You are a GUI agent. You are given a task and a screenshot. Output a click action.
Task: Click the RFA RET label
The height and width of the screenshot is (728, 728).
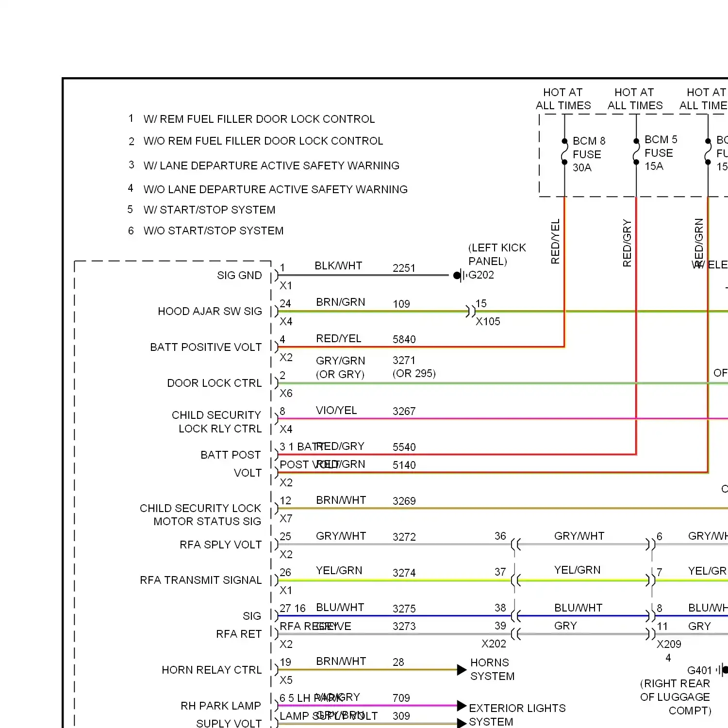pyautogui.click(x=239, y=634)
